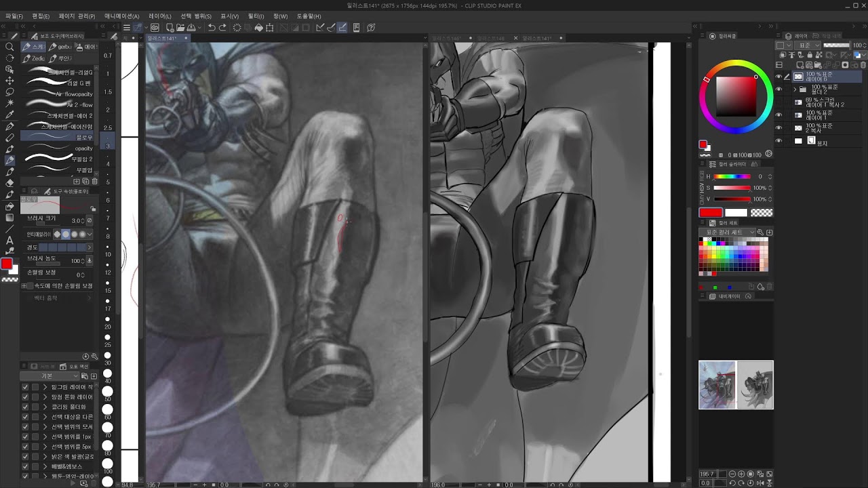Open the anti-aliasing options dropdown arrow
Image resolution: width=868 pixels, height=488 pixels.
tap(90, 234)
